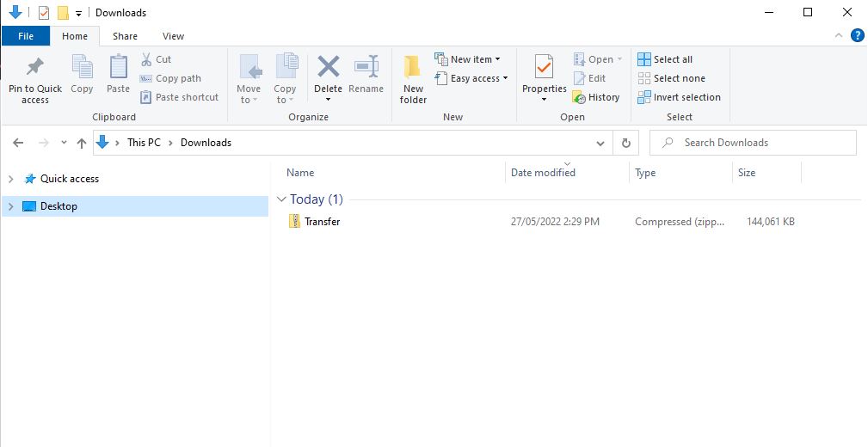868x447 pixels.
Task: Sort by the Size column header
Action: point(747,173)
